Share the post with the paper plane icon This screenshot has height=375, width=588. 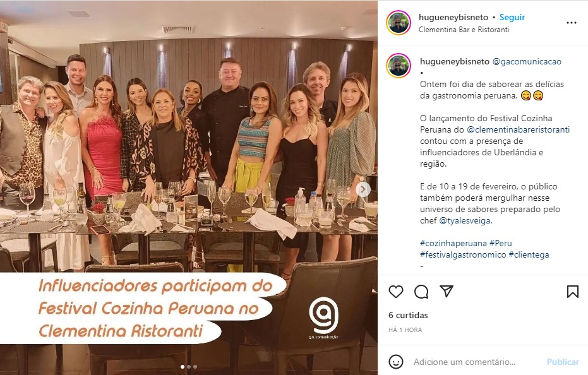pos(447,292)
